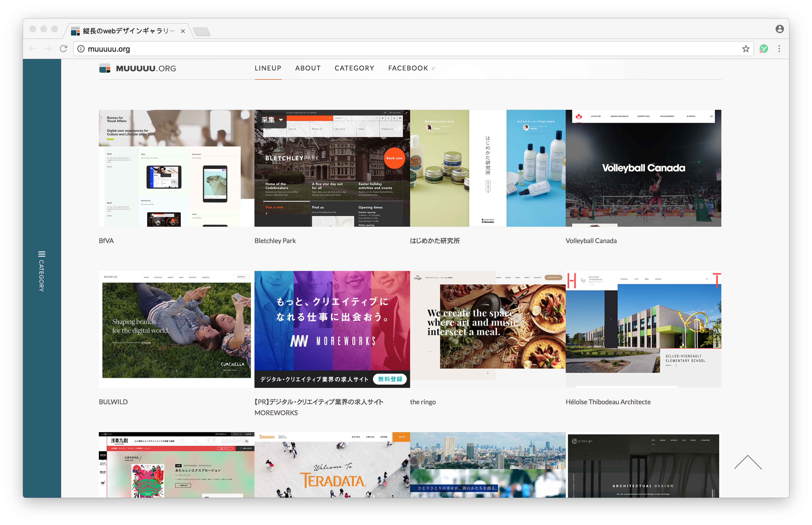The height and width of the screenshot is (525, 812).
Task: Open the 浅草九劇 site thumbnail
Action: click(177, 465)
